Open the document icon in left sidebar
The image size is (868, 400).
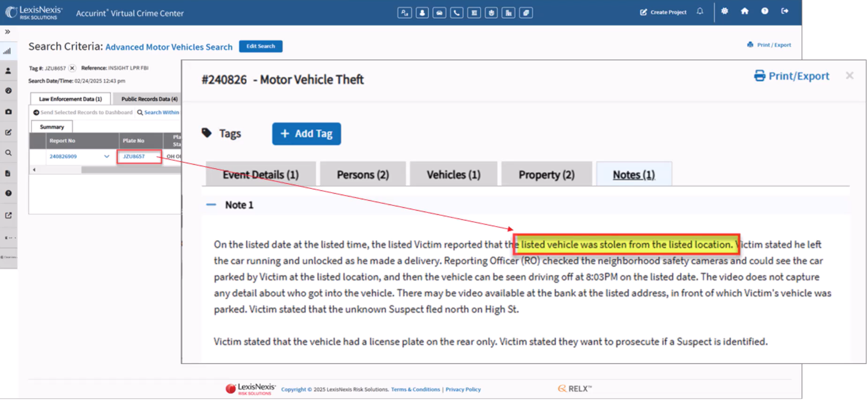pos(8,174)
